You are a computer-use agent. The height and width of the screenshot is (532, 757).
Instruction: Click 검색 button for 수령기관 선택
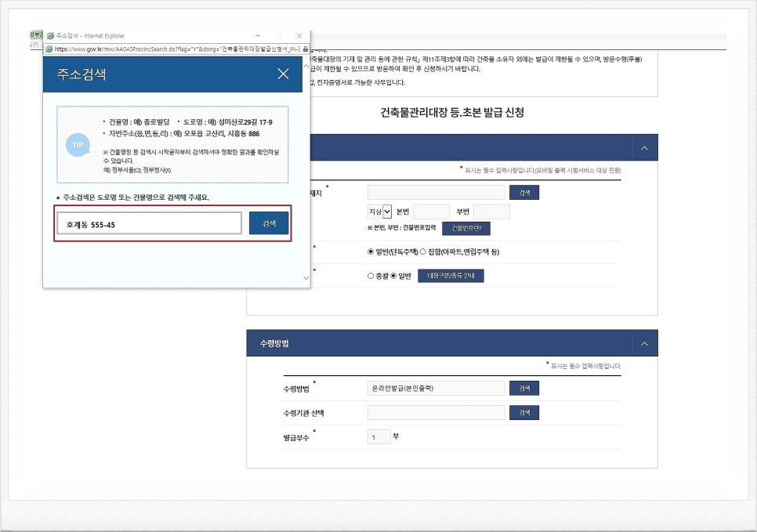point(524,413)
